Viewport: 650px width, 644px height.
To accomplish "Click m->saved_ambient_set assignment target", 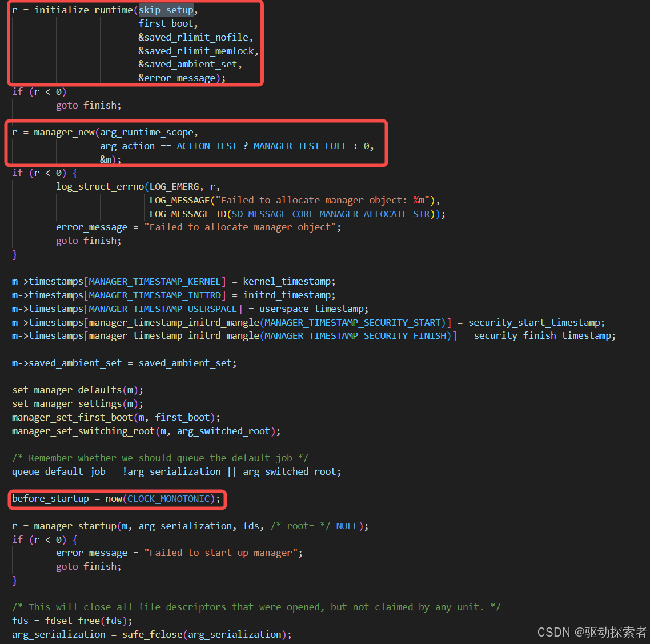I will tap(67, 363).
